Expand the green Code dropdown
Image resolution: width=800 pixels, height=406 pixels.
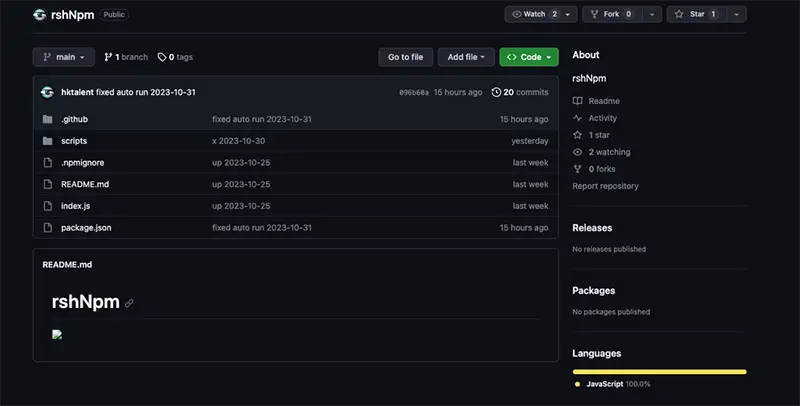click(x=529, y=57)
